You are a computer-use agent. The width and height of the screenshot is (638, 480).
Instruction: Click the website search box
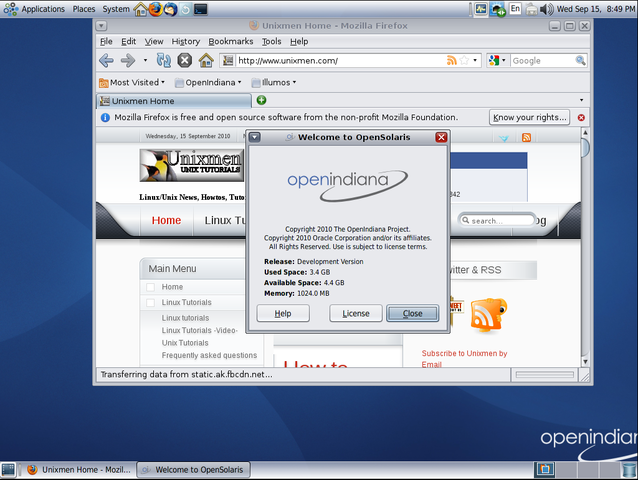click(x=497, y=220)
